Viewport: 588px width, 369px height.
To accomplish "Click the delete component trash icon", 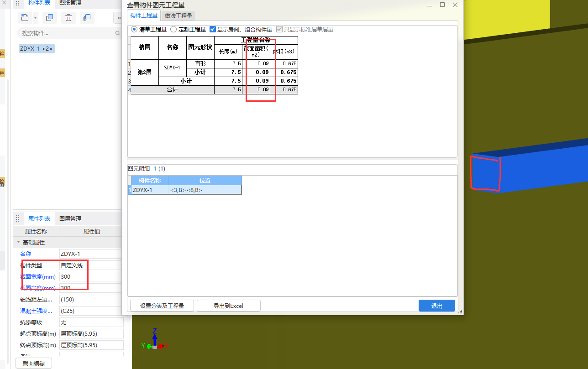I will 68,18.
